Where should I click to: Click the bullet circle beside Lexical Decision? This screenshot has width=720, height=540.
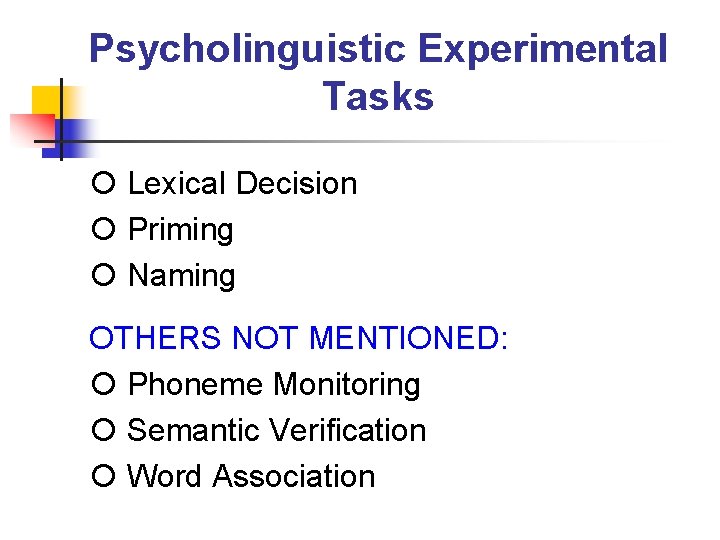click(103, 183)
